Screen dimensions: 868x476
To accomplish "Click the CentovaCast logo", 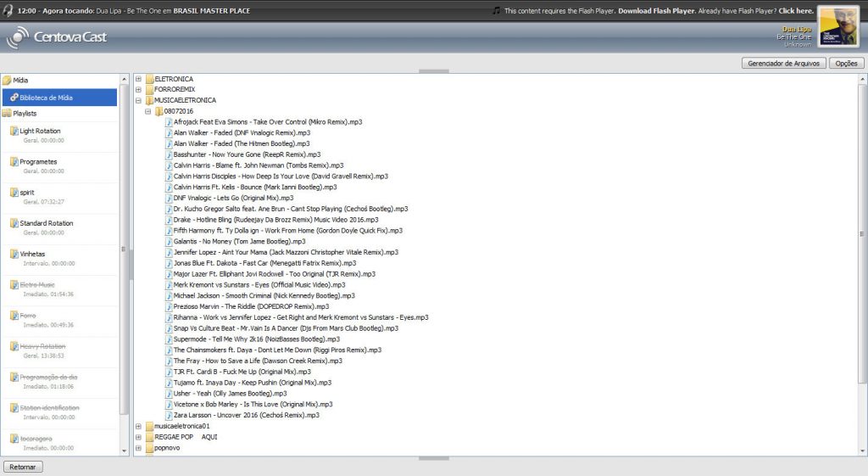I will pyautogui.click(x=56, y=37).
